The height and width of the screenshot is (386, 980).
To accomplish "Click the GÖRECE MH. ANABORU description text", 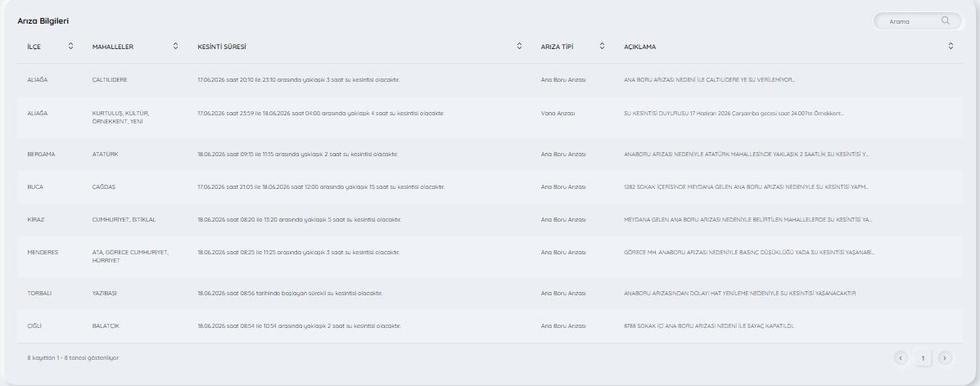I will pos(749,253).
